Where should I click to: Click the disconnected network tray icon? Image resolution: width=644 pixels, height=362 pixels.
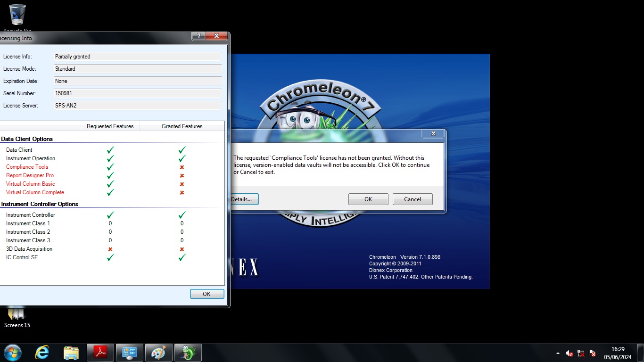(x=581, y=353)
